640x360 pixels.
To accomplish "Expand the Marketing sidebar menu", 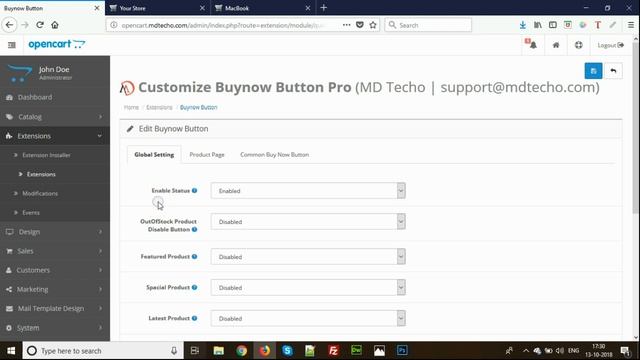I will [x=55, y=289].
